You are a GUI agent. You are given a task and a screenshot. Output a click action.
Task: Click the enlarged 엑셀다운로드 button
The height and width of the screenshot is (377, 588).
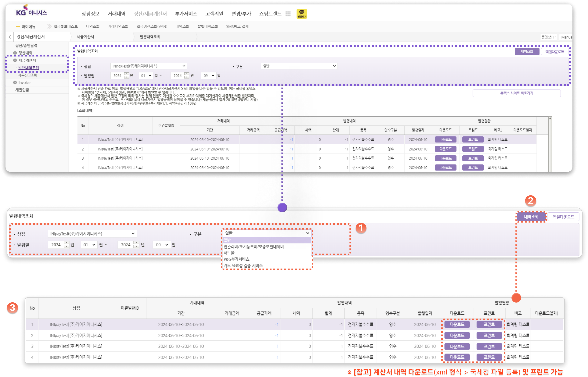[x=563, y=217]
